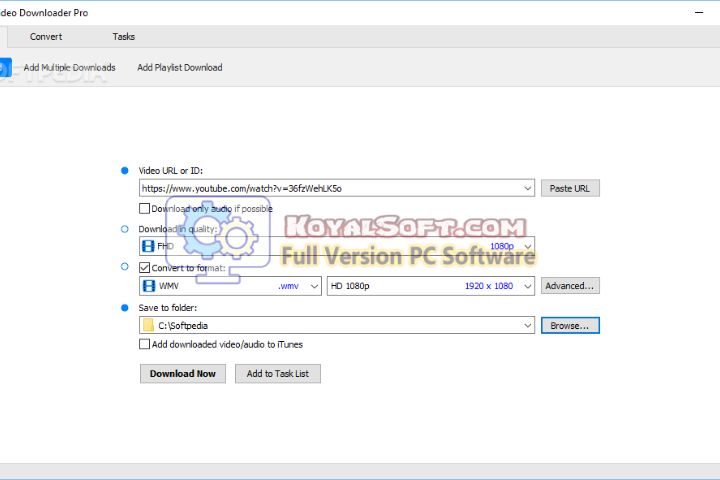Click the Video URL blue bullet
Viewport: 720px width, 480px height.
[124, 170]
